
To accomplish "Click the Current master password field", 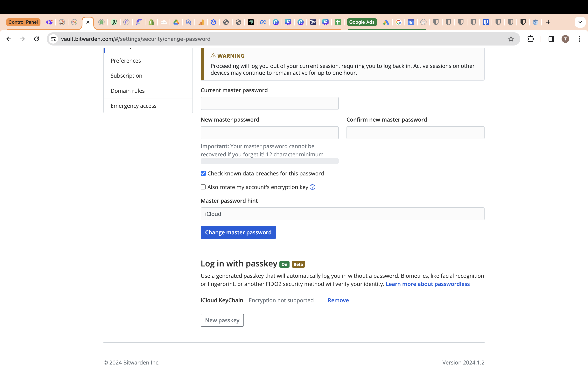I will coord(269,103).
